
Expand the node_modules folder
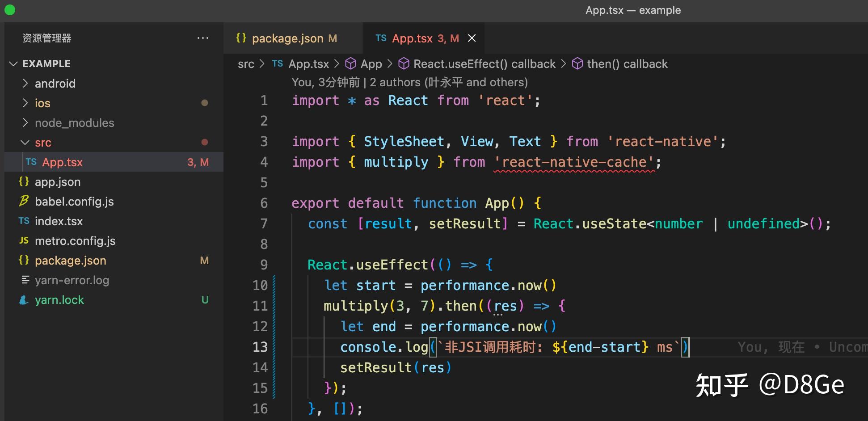tap(25, 123)
